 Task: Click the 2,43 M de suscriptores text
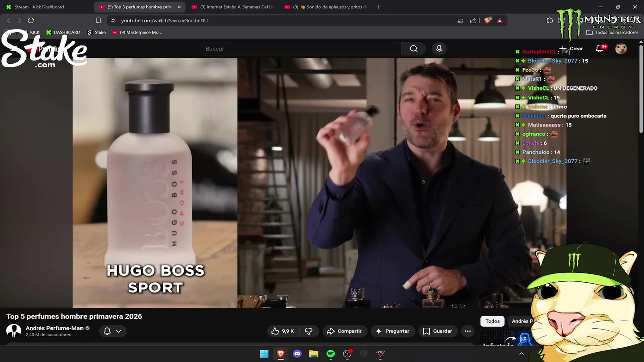(x=48, y=335)
